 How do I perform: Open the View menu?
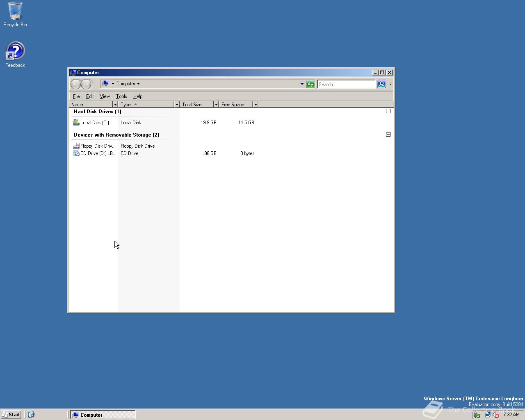(105, 96)
